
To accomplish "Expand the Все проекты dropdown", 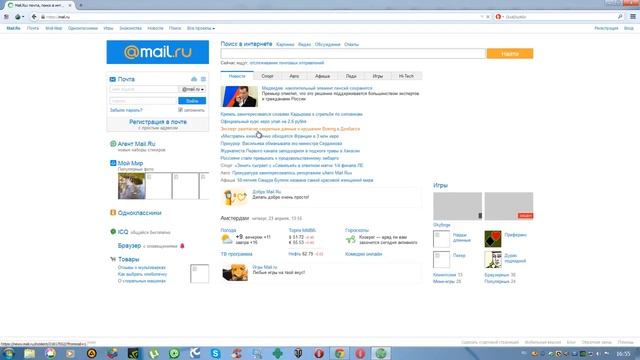I will point(201,28).
